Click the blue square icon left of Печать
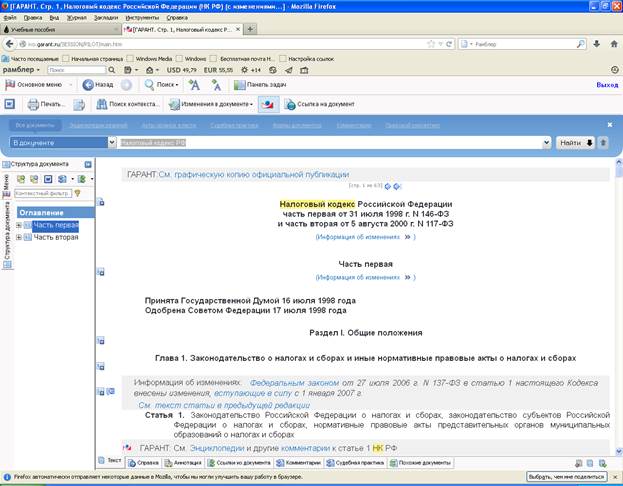This screenshot has width=623, height=486. pyautogui.click(x=10, y=104)
